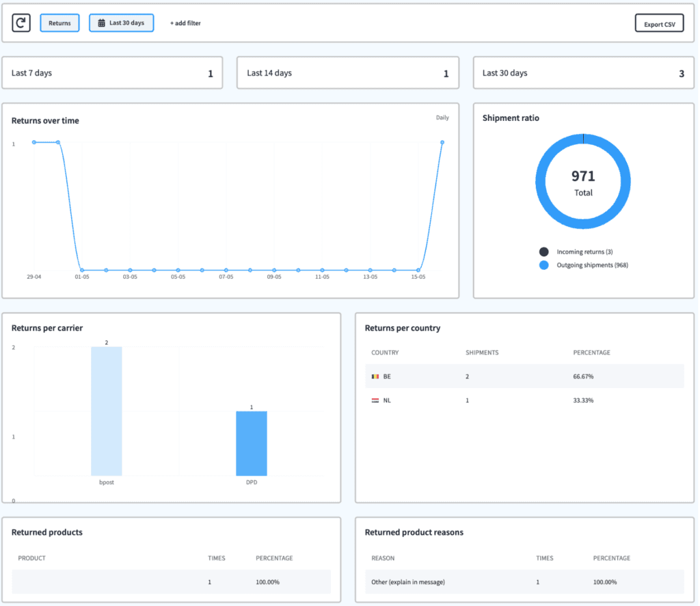
Task: Click the Export CSV button
Action: coord(659,23)
